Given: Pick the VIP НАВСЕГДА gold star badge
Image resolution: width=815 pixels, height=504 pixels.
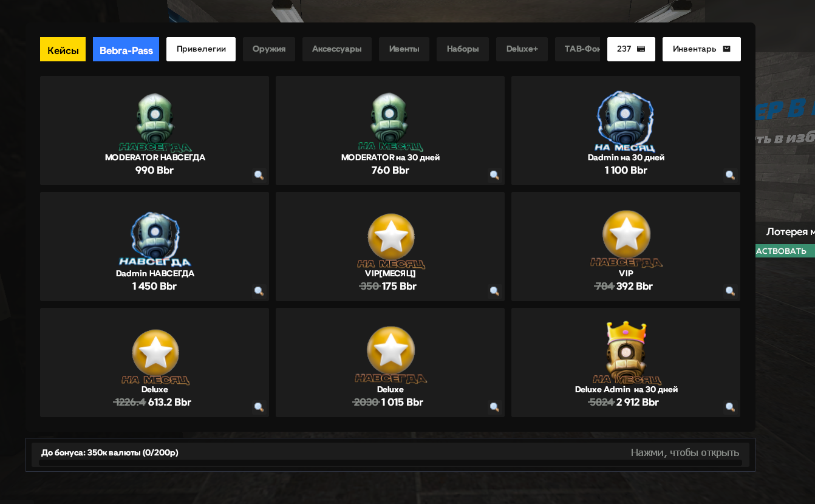Looking at the screenshot, I should (626, 239).
